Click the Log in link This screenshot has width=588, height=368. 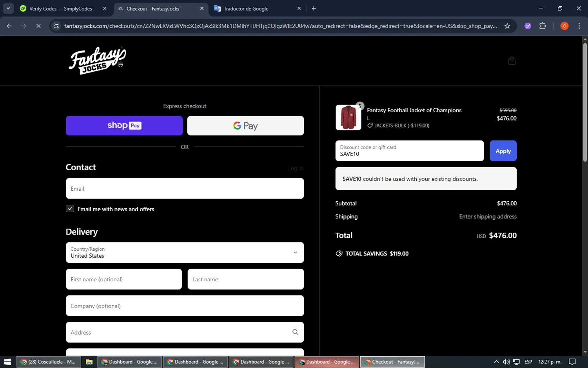coord(296,168)
